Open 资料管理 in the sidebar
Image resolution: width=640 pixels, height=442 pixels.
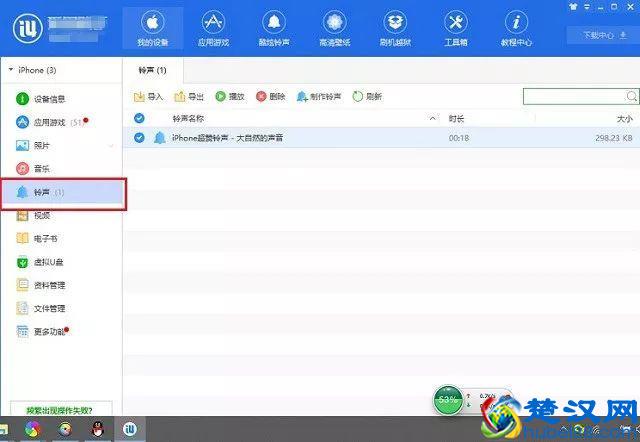tap(61, 285)
